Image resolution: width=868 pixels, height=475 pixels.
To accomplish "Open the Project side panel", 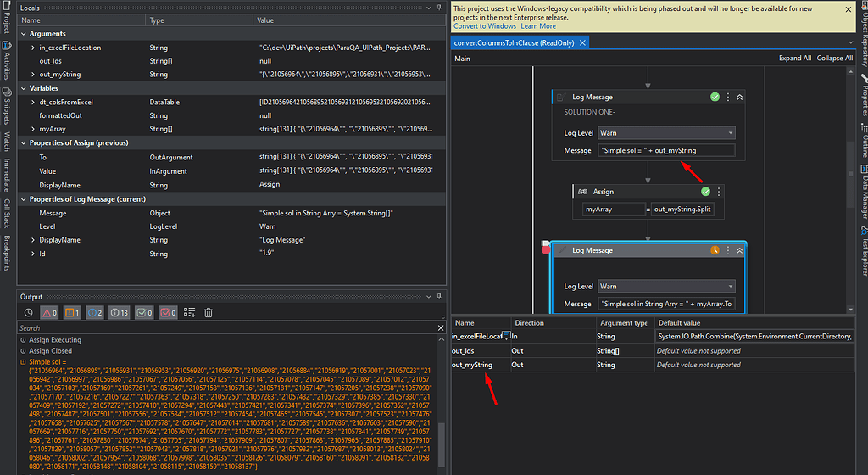I will (x=7, y=17).
